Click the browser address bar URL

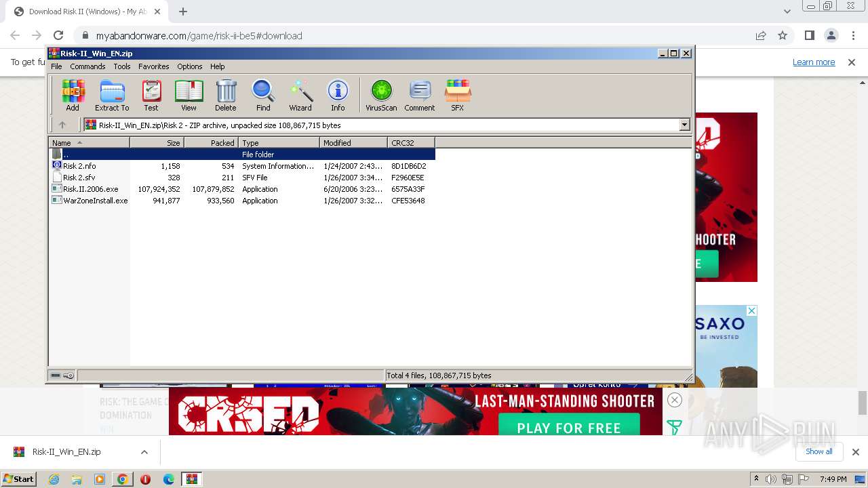coord(199,35)
